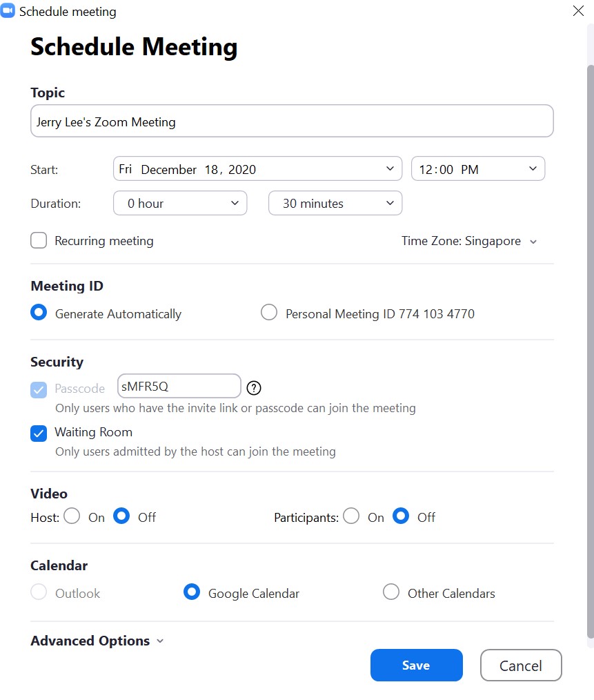Open the start date dropdown

point(257,169)
